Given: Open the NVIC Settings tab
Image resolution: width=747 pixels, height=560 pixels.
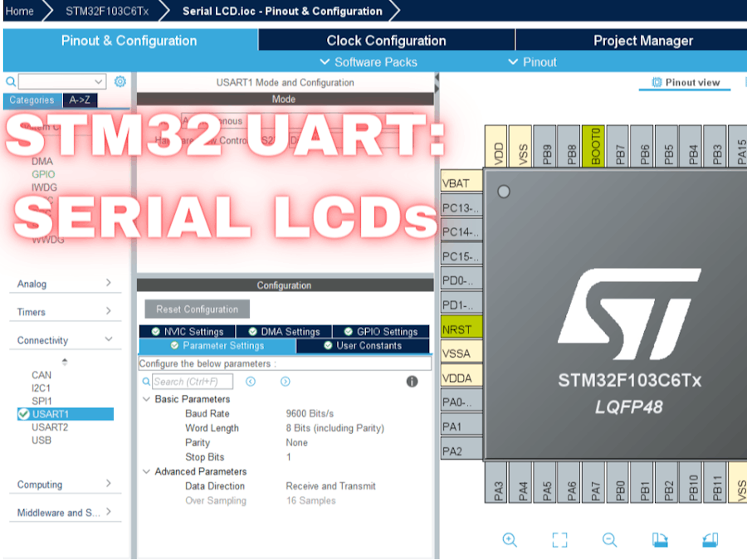Looking at the screenshot, I should coord(188,331).
